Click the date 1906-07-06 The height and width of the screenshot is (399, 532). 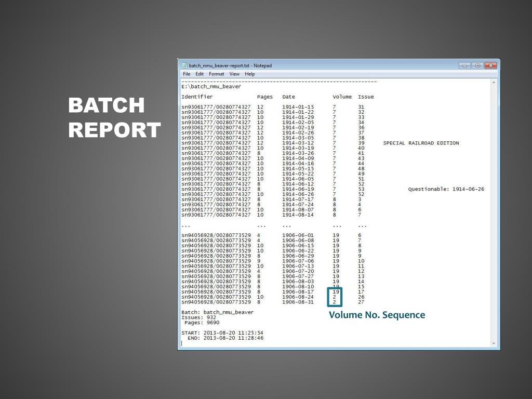click(x=298, y=261)
